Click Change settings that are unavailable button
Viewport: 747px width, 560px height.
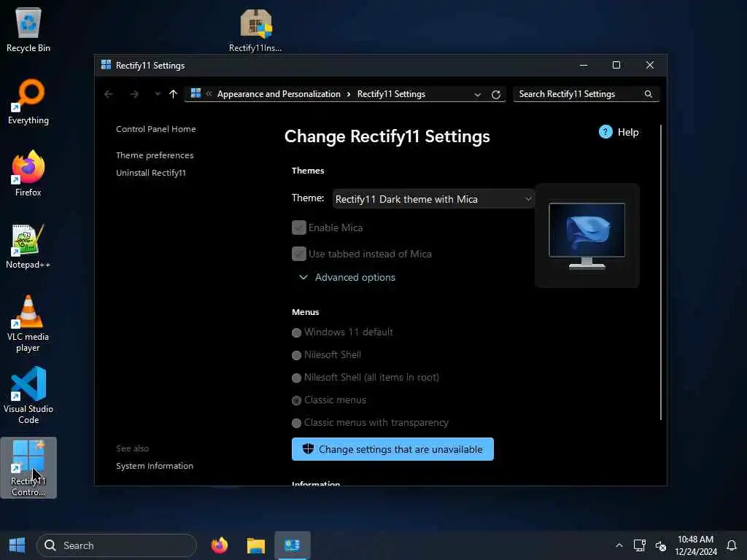pyautogui.click(x=392, y=449)
